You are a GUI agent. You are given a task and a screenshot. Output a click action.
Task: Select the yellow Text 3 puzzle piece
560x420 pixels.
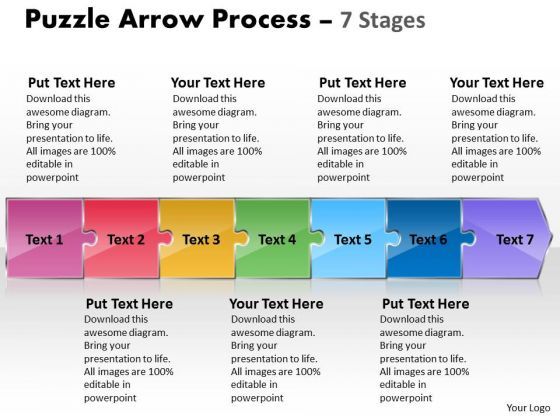[197, 239]
